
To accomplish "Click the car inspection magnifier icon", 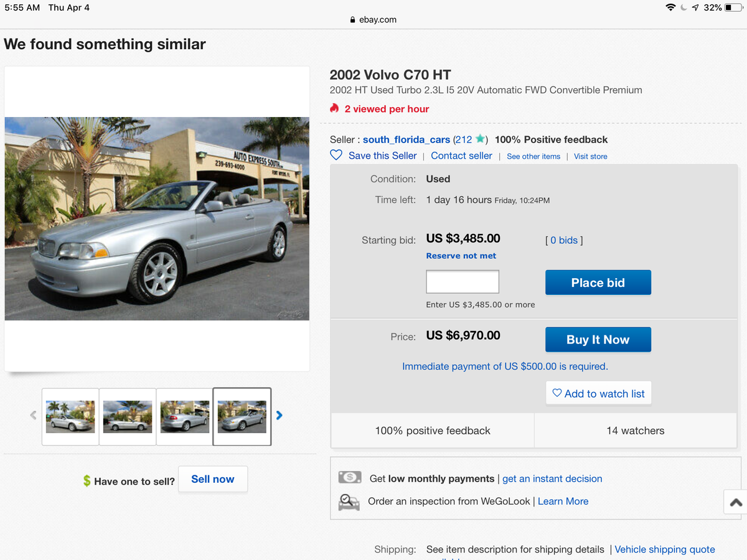I will (x=349, y=502).
